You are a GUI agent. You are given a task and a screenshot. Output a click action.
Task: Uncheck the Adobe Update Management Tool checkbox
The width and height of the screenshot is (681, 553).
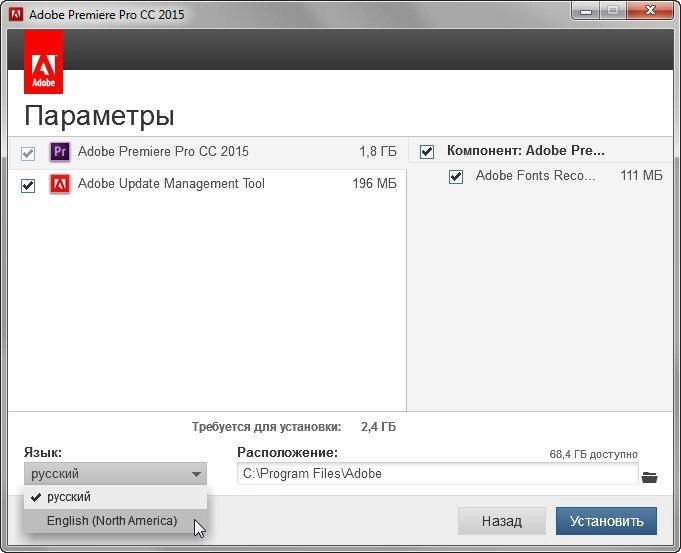28,185
